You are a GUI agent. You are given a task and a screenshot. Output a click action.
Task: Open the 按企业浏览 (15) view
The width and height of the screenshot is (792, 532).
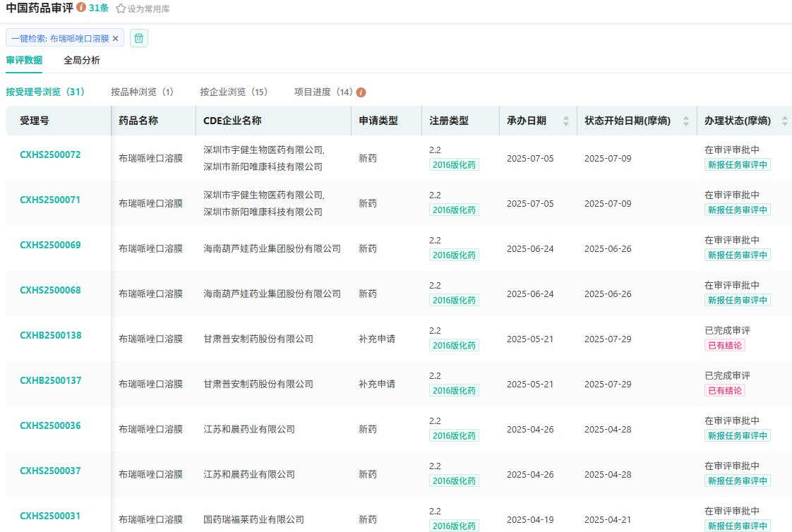click(x=234, y=92)
